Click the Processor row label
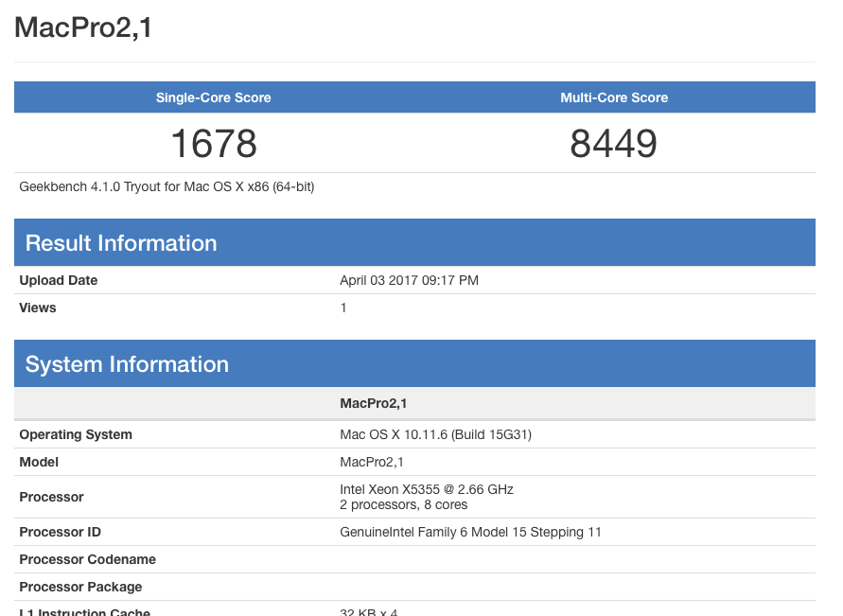The image size is (843, 616). tap(52, 497)
